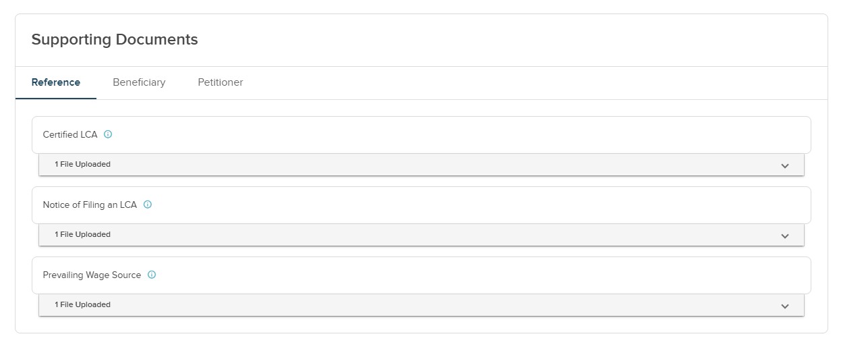
Task: Expand Notice of Filing an LCA files chevron
Action: click(784, 236)
